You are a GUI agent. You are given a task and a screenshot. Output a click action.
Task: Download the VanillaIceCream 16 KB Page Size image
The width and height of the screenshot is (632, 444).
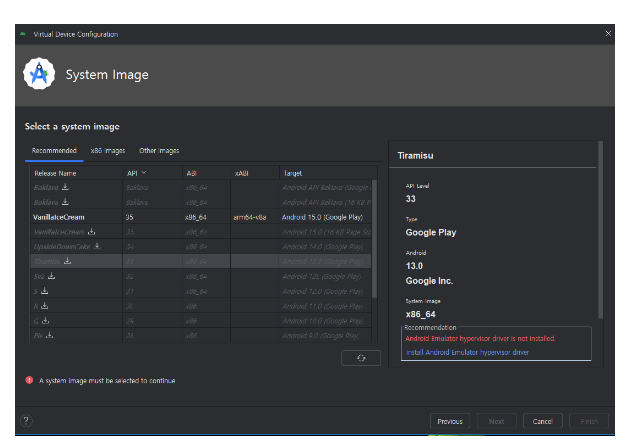tap(91, 231)
